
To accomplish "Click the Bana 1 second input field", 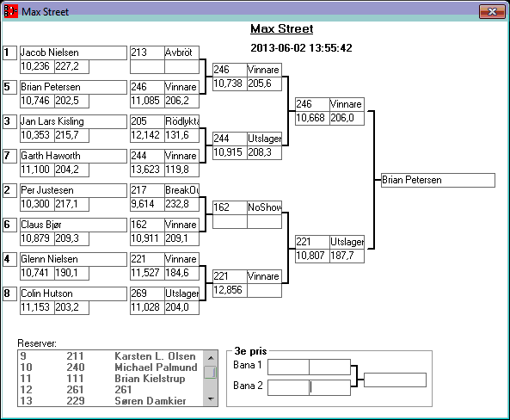I will point(329,367).
